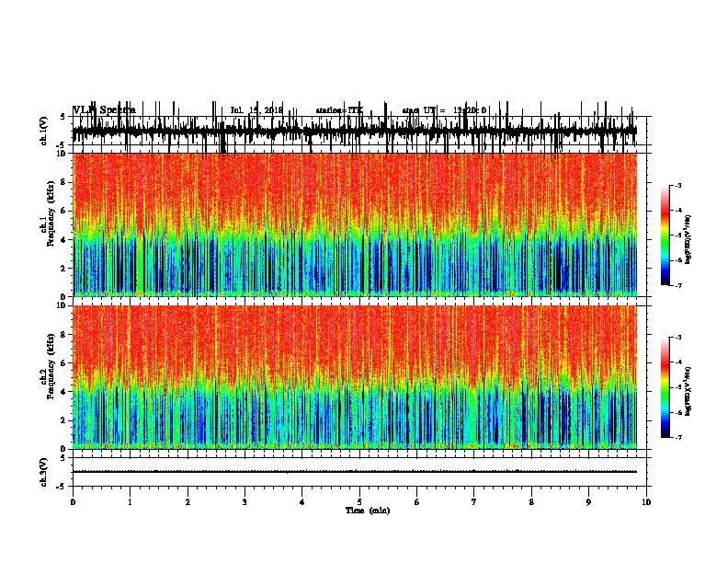Click the '-3' label on ch.1 colorbar
The height and width of the screenshot is (563, 728).
[678, 185]
